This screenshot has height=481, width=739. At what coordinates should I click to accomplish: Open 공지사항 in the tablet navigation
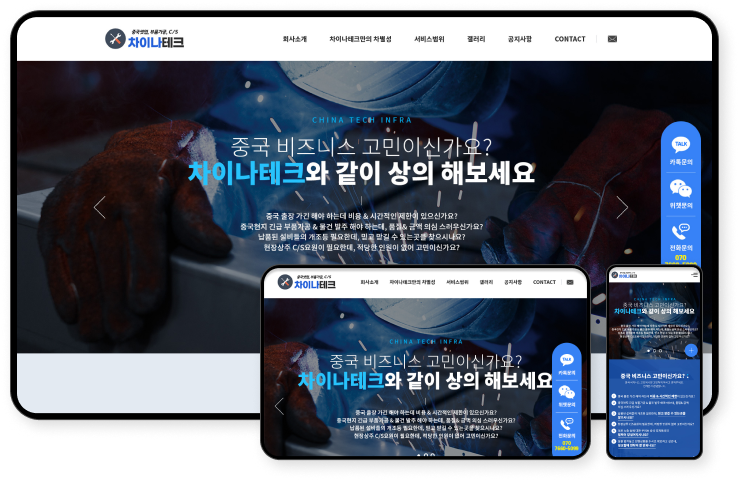coord(513,282)
